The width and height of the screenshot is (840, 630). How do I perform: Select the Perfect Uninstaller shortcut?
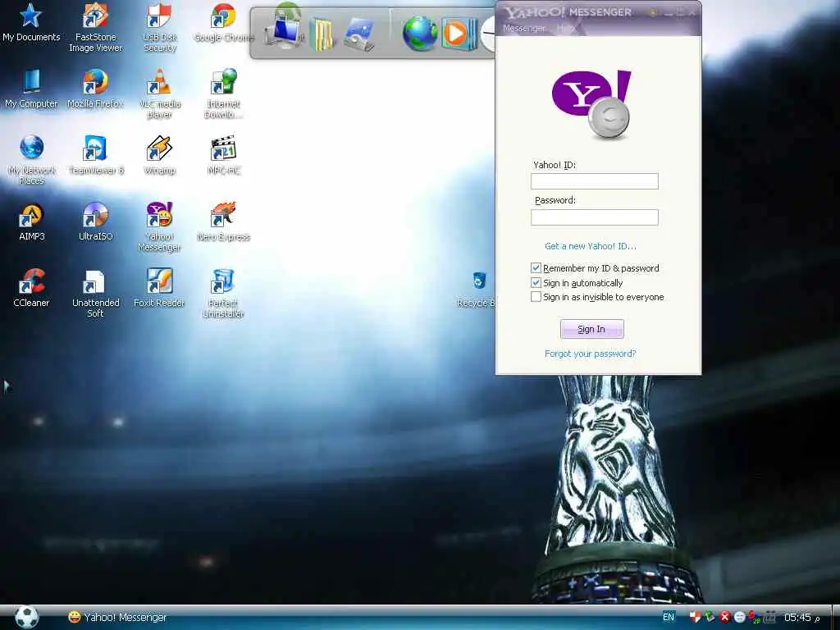click(224, 293)
